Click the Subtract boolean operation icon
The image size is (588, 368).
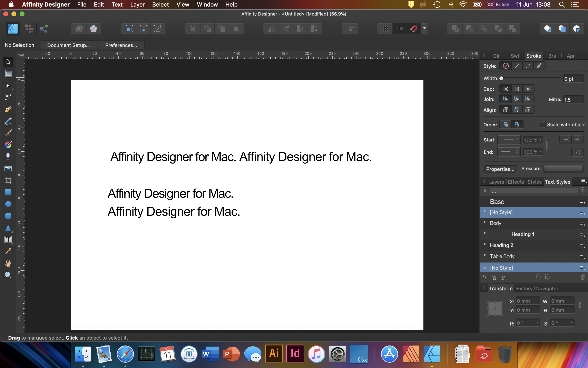coord(469,29)
